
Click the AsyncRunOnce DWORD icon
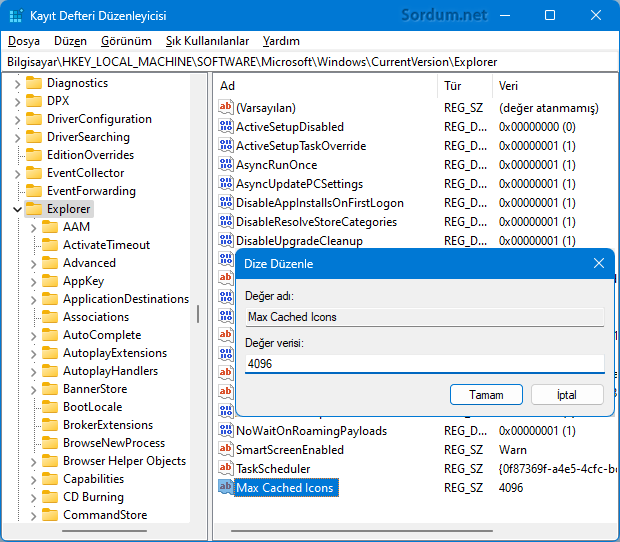point(226,164)
